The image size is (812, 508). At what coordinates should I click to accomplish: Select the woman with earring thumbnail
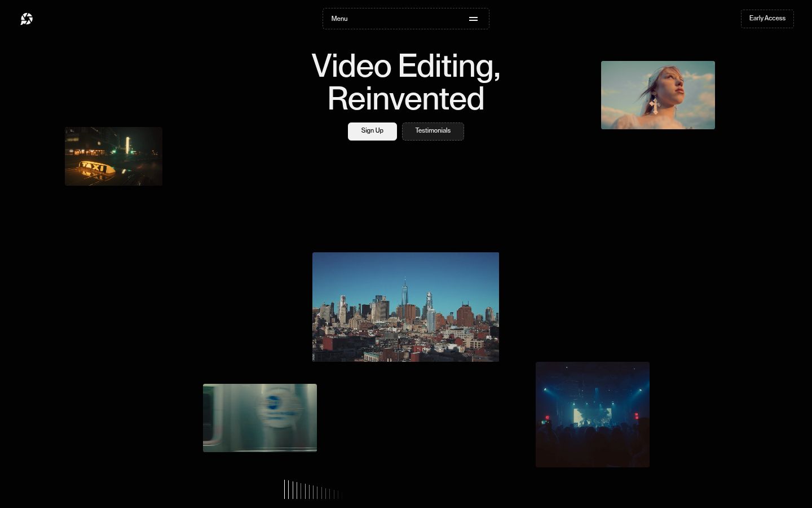coord(658,95)
